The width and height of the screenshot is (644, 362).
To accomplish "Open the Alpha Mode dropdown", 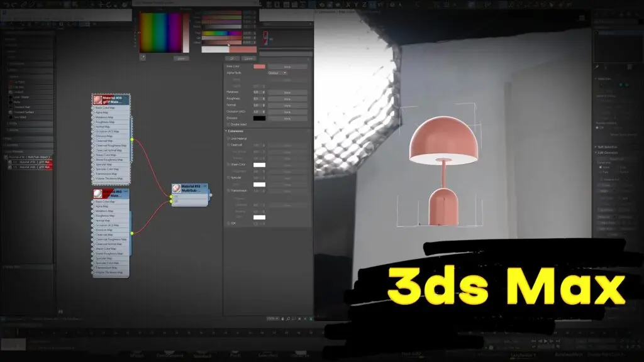I will coord(277,73).
